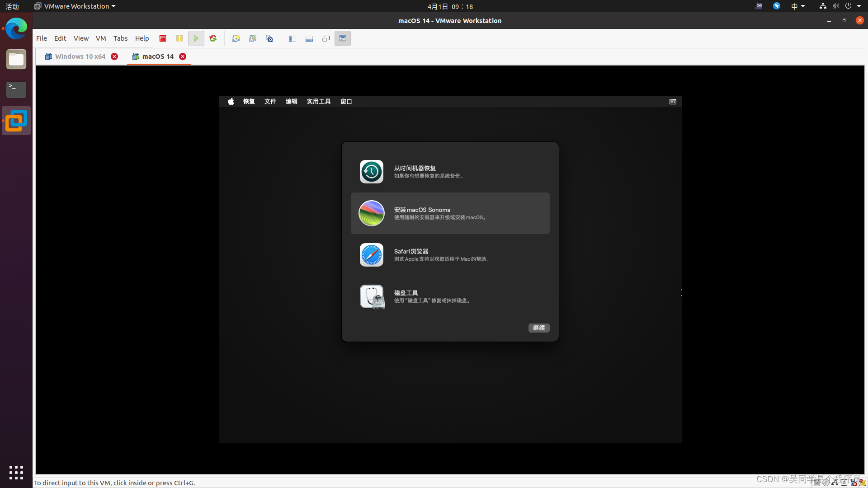Switch to the Windows 10 x64 tab

point(80,56)
